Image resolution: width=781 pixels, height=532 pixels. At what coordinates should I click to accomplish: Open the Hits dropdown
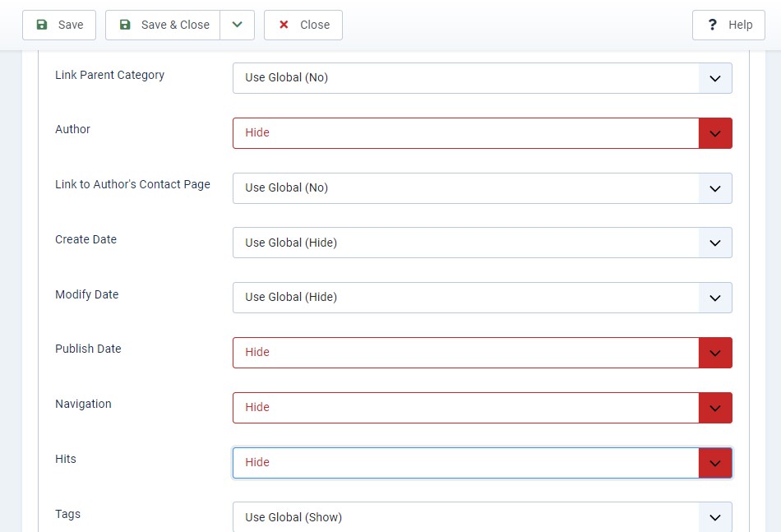click(x=482, y=462)
